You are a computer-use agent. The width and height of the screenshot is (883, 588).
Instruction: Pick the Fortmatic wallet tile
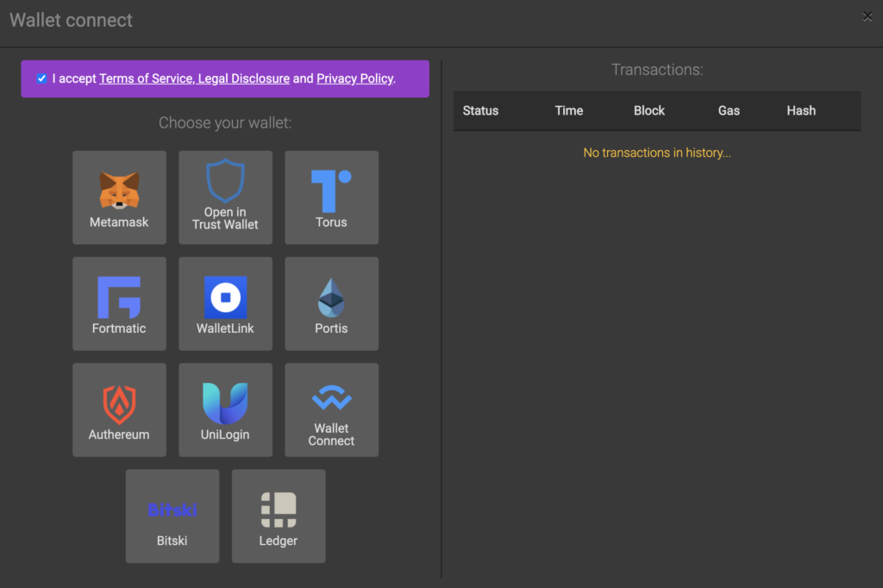click(x=119, y=303)
